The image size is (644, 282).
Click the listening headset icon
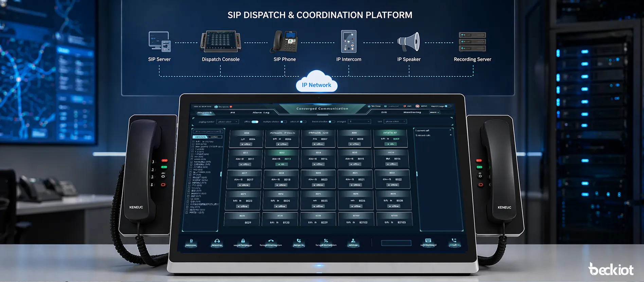217,242
